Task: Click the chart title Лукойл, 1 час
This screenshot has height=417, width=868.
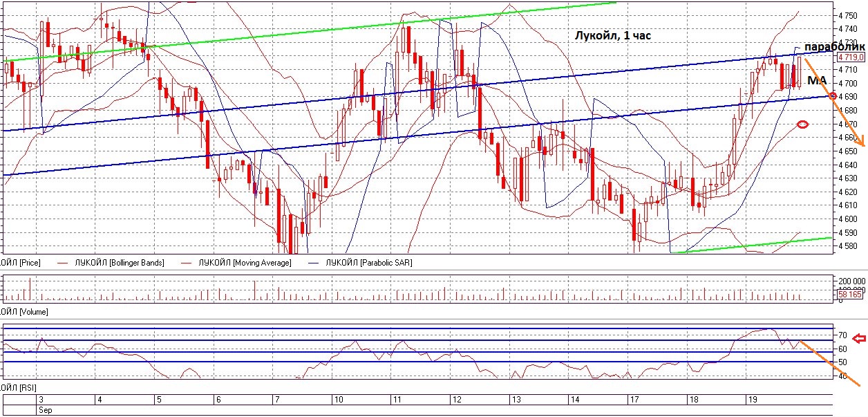Action: point(614,35)
